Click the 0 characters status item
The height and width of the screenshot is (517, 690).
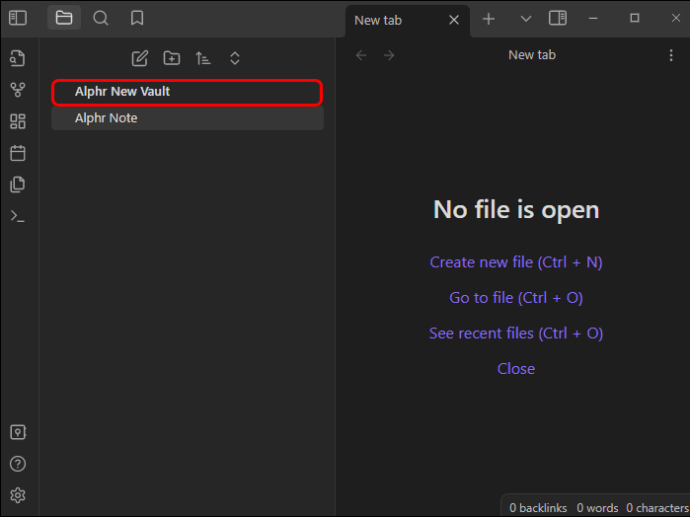[x=657, y=508]
